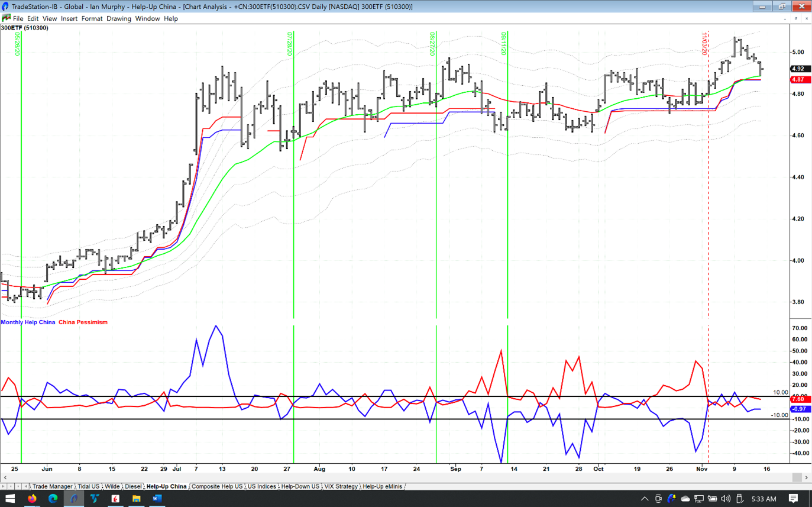
Task: Show hidden system tray icons
Action: click(645, 499)
